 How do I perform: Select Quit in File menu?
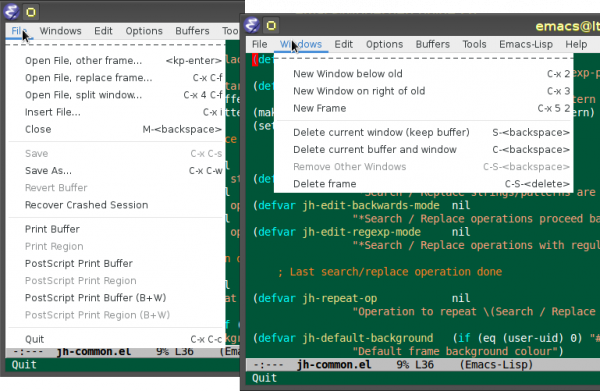[x=116, y=339]
